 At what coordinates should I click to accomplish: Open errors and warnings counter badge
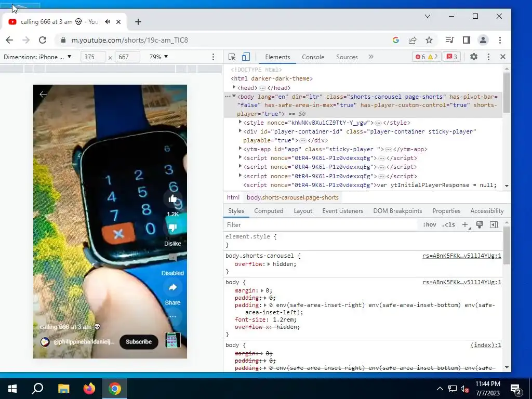pos(427,57)
